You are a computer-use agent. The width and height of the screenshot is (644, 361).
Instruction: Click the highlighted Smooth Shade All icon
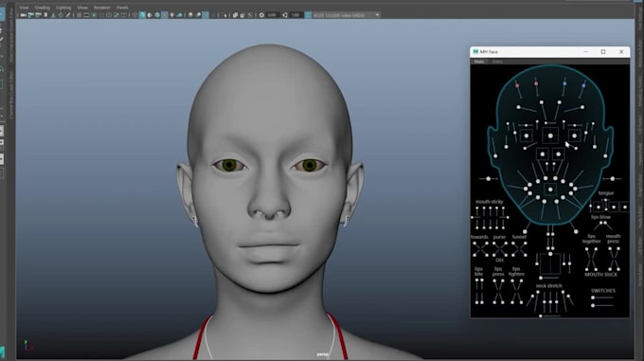tap(142, 15)
